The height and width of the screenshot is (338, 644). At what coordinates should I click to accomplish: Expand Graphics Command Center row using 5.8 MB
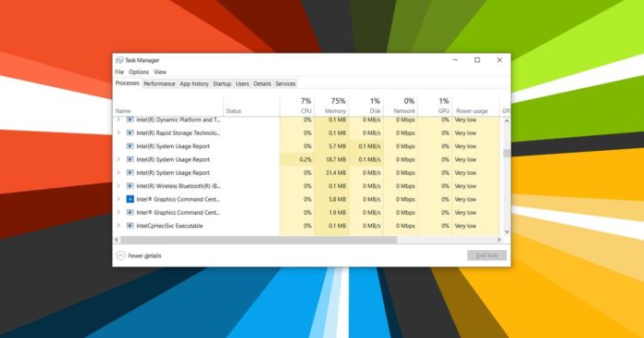118,199
